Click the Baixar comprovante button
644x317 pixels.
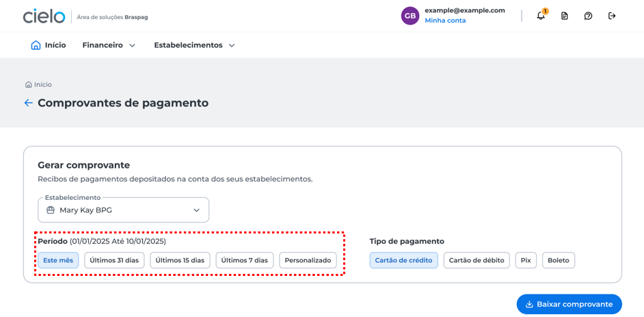click(569, 304)
